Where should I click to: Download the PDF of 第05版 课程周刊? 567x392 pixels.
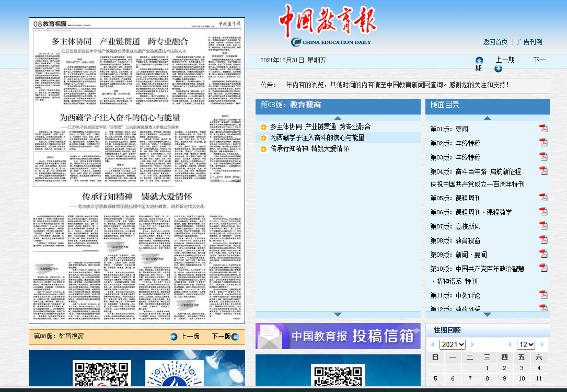point(543,198)
